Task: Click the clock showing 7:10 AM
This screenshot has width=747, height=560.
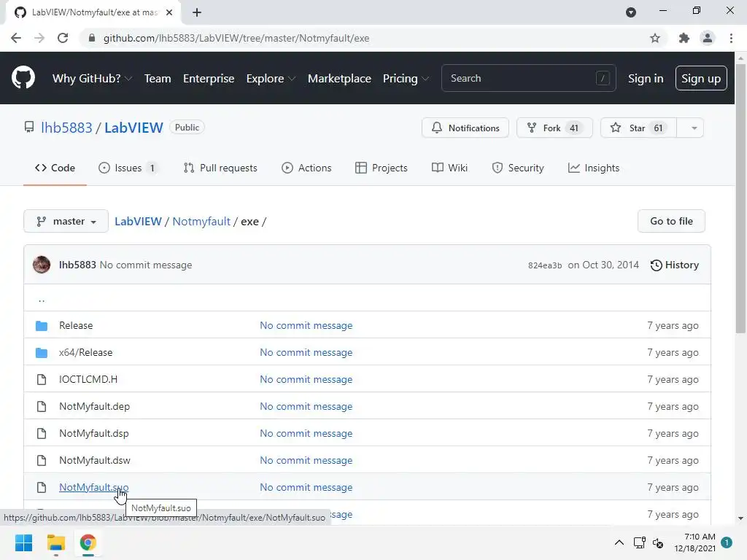Action: pyautogui.click(x=700, y=537)
